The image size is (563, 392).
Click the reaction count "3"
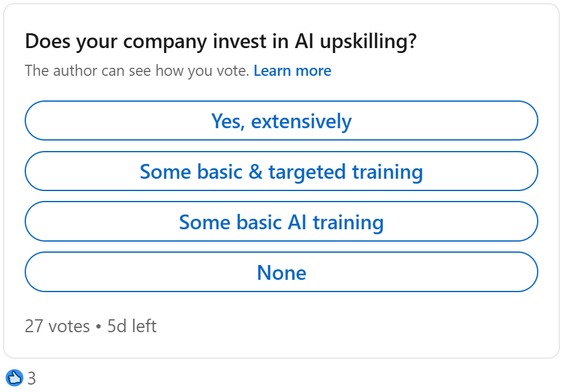click(31, 377)
